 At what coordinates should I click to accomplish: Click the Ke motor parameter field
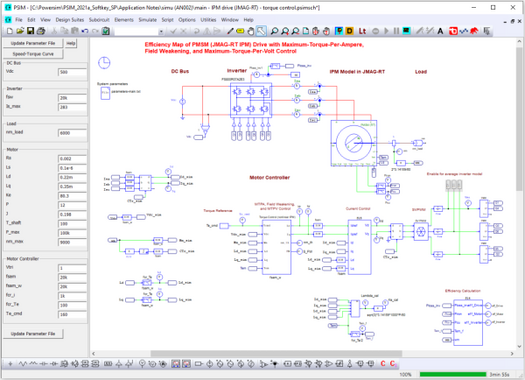tap(72, 196)
